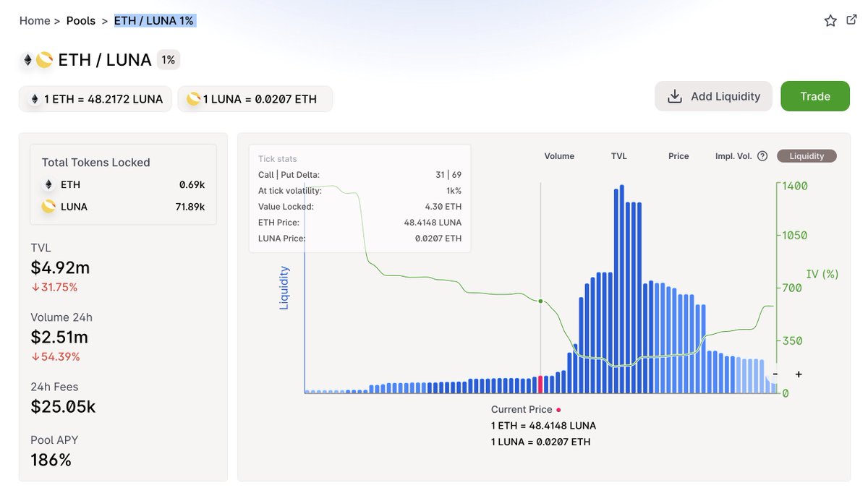Click TVL value $4.92m

60,267
